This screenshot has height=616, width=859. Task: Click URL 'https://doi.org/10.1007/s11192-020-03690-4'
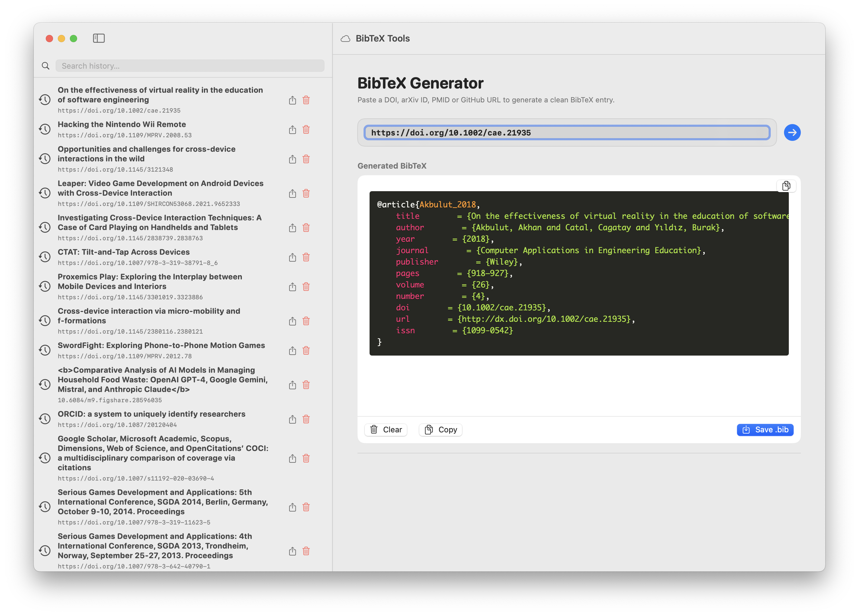coord(136,479)
